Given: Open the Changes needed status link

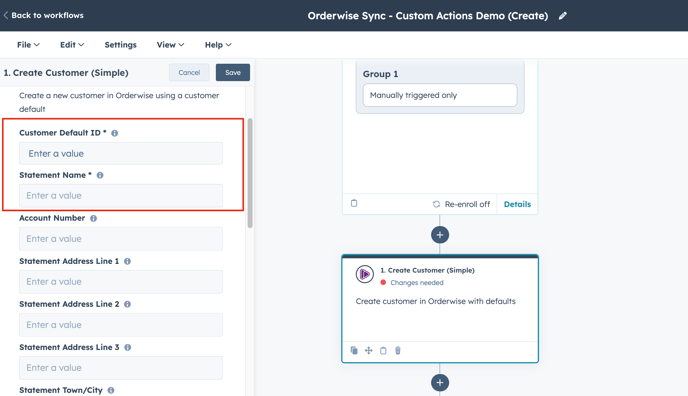Looking at the screenshot, I should point(417,283).
